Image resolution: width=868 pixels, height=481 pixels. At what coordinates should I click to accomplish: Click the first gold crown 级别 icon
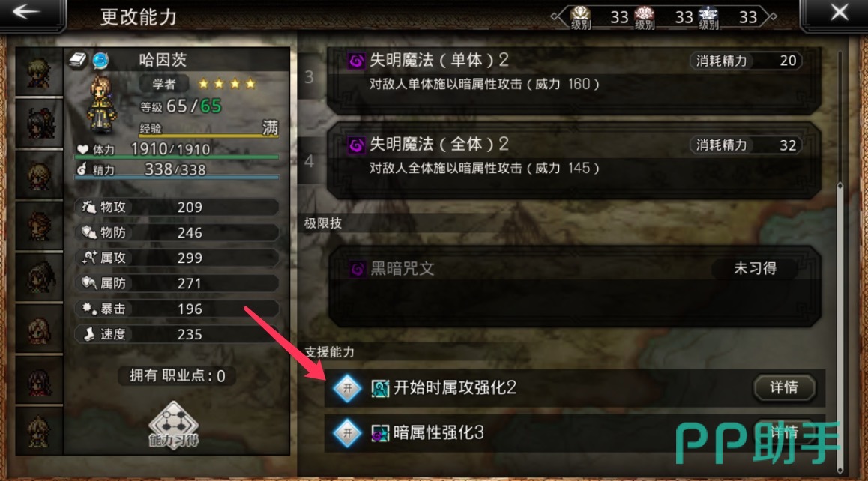point(581,18)
